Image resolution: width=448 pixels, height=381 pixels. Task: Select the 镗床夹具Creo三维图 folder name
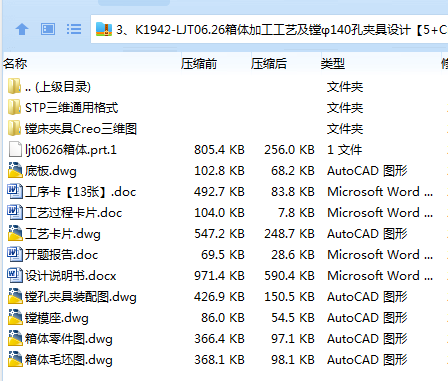[81, 129]
